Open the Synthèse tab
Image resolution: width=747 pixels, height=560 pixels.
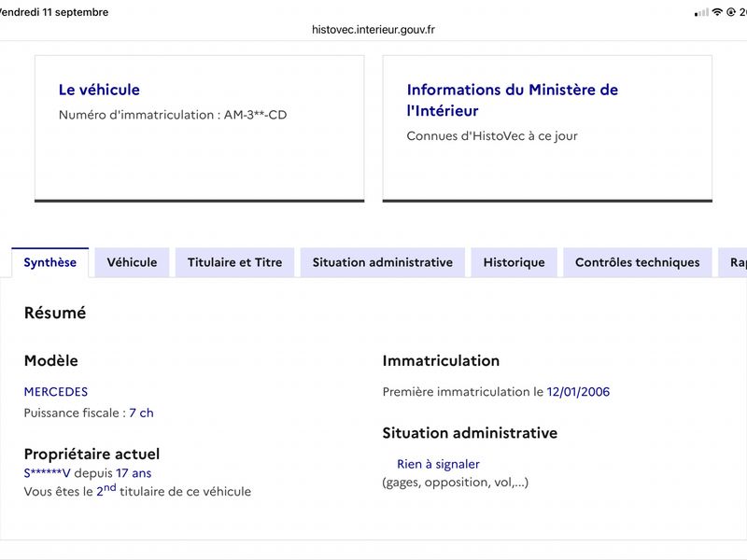coord(50,262)
